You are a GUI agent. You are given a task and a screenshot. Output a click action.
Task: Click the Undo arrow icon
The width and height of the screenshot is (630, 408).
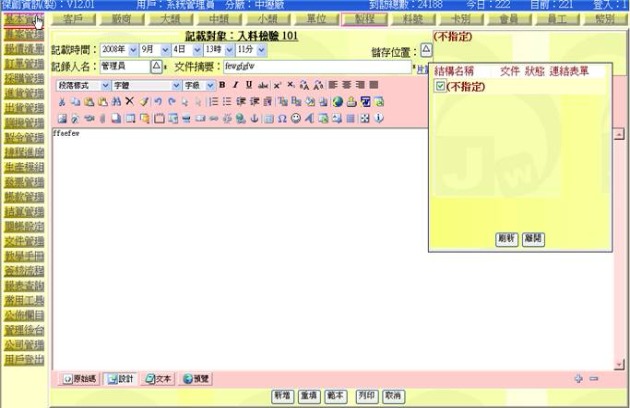point(158,102)
